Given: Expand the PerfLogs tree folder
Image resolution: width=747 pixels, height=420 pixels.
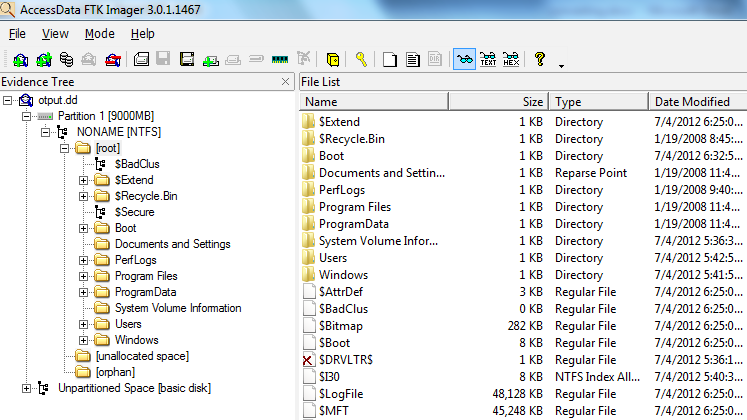Looking at the screenshot, I should (83, 260).
